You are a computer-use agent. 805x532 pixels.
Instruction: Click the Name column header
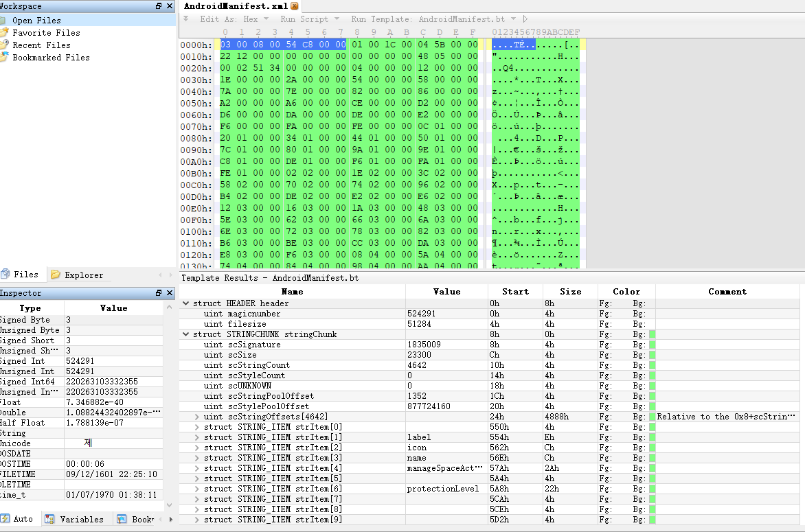[x=292, y=291]
